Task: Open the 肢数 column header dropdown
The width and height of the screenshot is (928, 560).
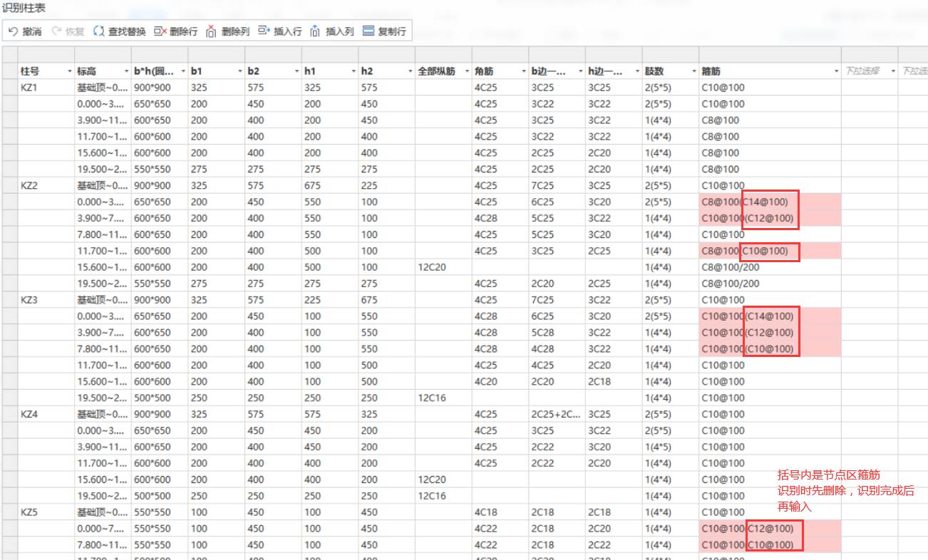Action: [x=694, y=71]
